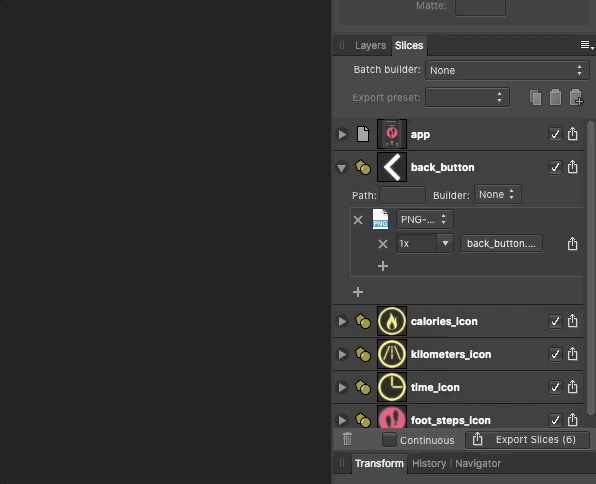Delete selected slice with trash icon
The height and width of the screenshot is (484, 596).
pyautogui.click(x=347, y=439)
